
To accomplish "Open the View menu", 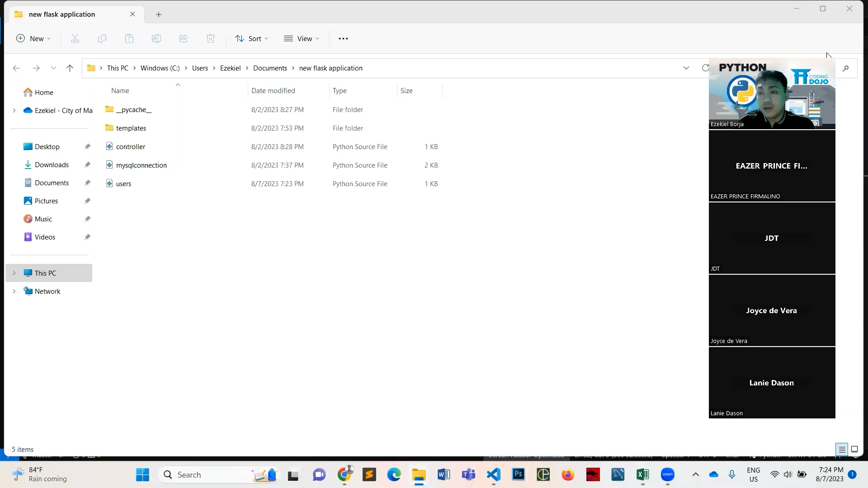I will coord(302,38).
